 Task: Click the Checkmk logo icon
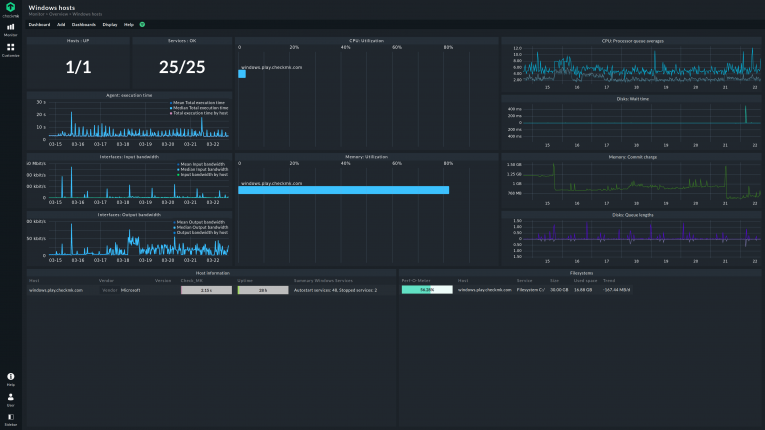pos(10,7)
